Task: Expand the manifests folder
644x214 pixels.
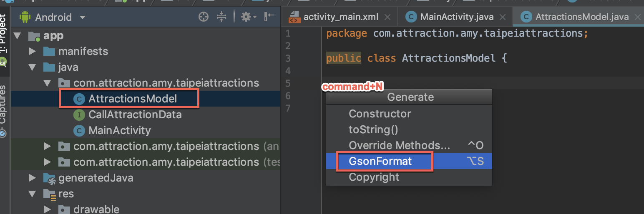Action: (33, 52)
